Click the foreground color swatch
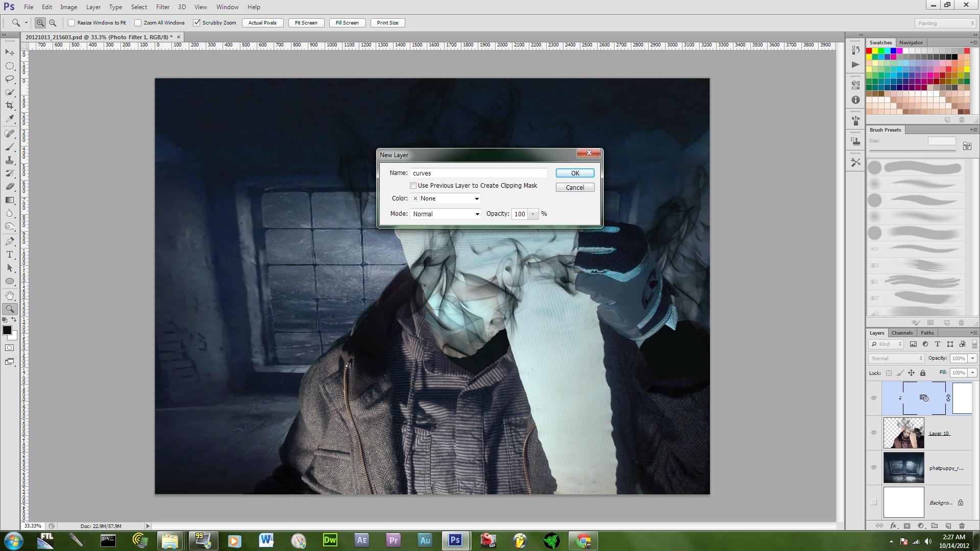This screenshot has width=980, height=551. [x=7, y=331]
